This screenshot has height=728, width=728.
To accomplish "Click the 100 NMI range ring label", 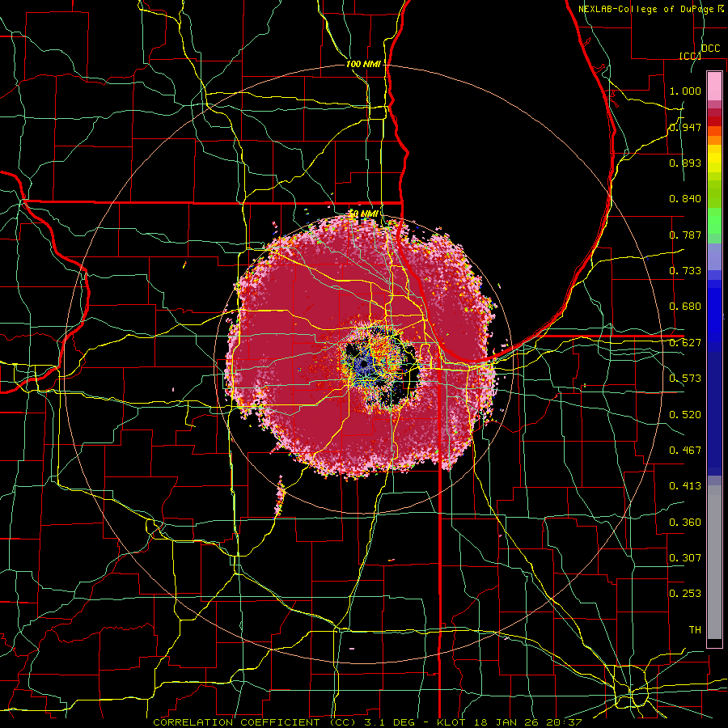I will [x=363, y=64].
